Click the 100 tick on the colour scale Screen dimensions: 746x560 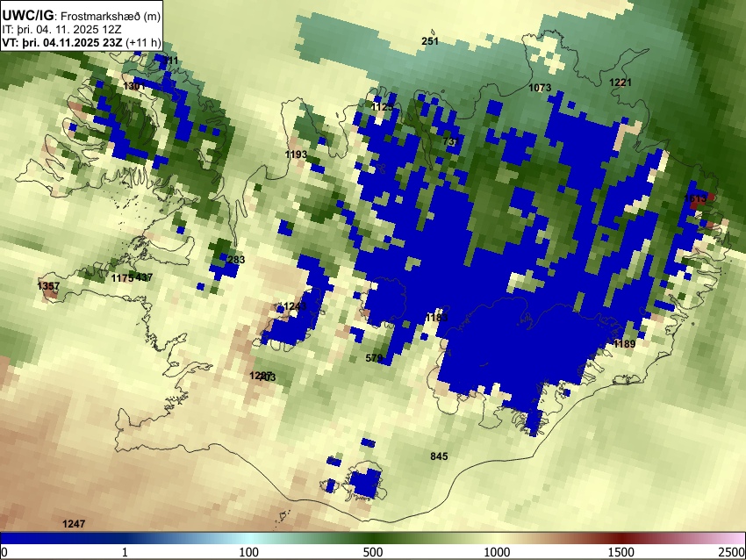click(x=249, y=552)
